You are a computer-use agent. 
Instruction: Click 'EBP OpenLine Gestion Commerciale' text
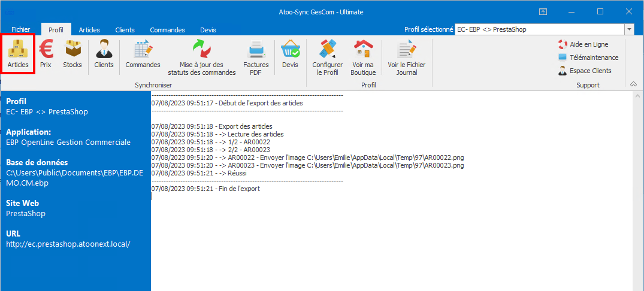pos(68,143)
